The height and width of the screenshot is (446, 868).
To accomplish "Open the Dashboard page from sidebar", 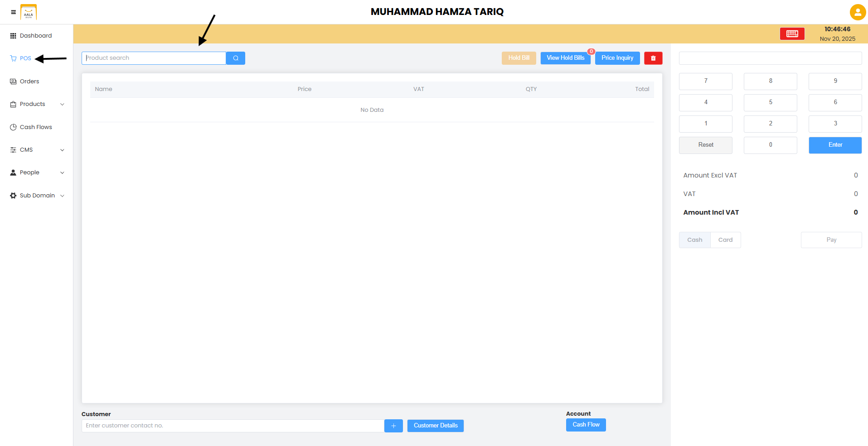I will tap(36, 35).
